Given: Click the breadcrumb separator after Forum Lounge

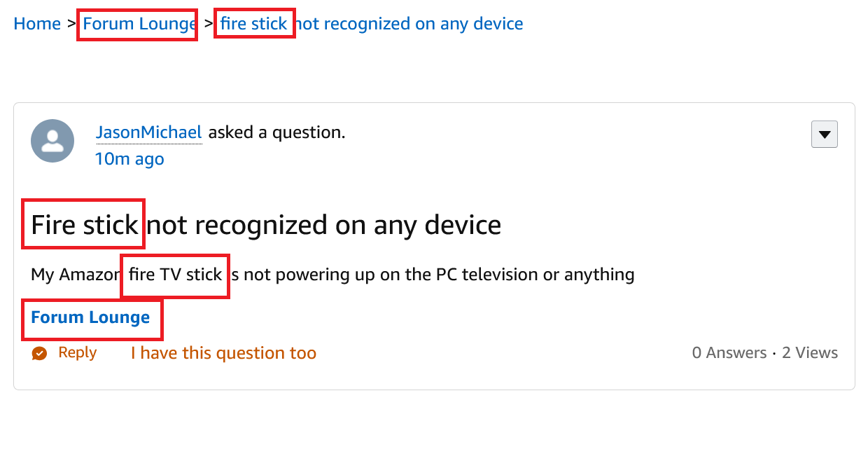Looking at the screenshot, I should point(209,24).
